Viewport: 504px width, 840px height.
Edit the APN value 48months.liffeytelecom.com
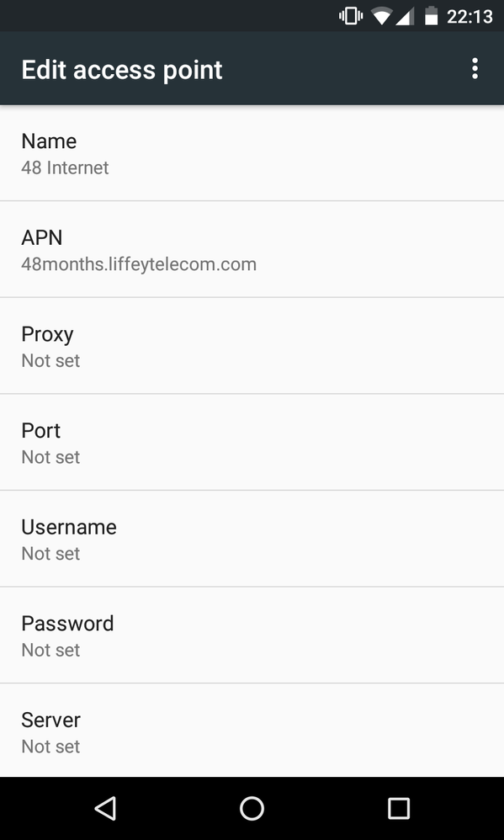click(x=252, y=249)
